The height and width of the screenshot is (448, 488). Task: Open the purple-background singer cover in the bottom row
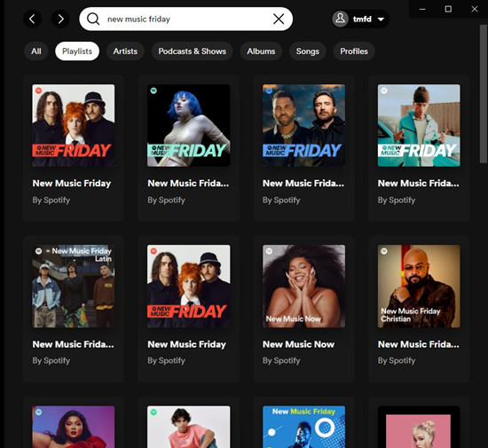pos(74,427)
